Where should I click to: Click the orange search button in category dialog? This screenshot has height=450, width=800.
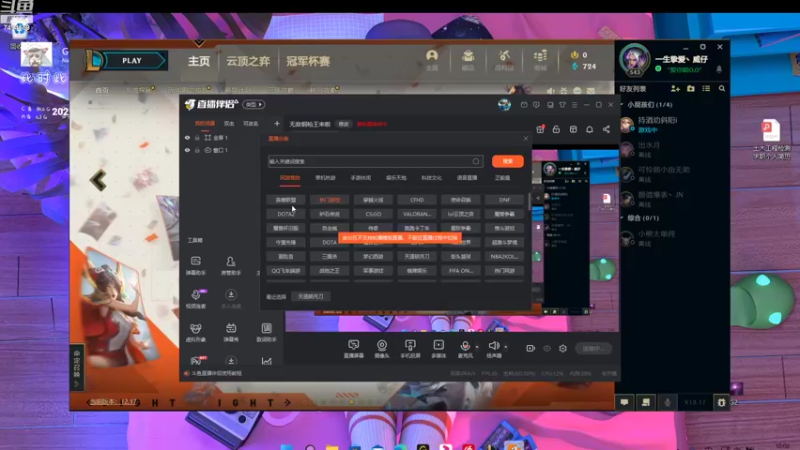pos(508,161)
